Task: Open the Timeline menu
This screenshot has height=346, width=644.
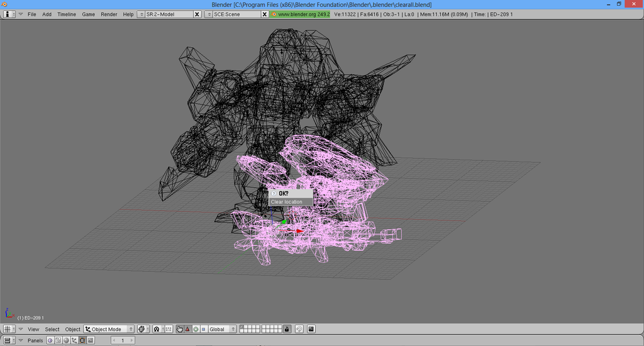Action: point(67,14)
